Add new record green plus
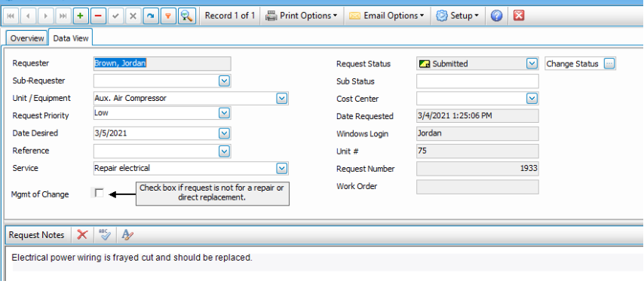The image size is (644, 287). (x=81, y=17)
